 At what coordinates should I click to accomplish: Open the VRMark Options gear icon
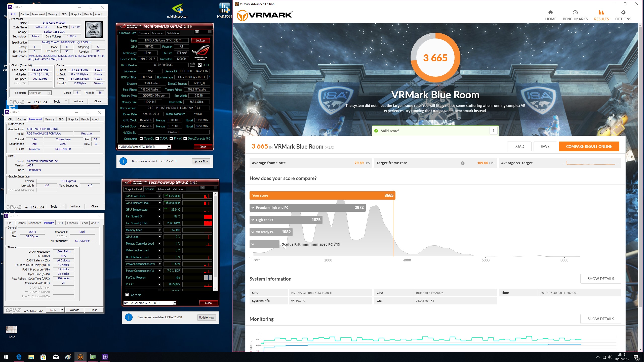click(x=623, y=13)
